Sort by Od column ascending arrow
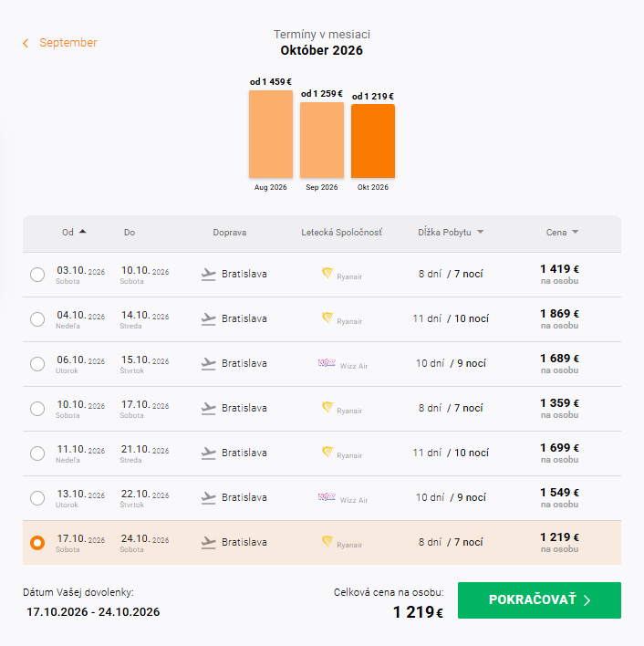The width and height of the screenshot is (644, 646). click(82, 232)
